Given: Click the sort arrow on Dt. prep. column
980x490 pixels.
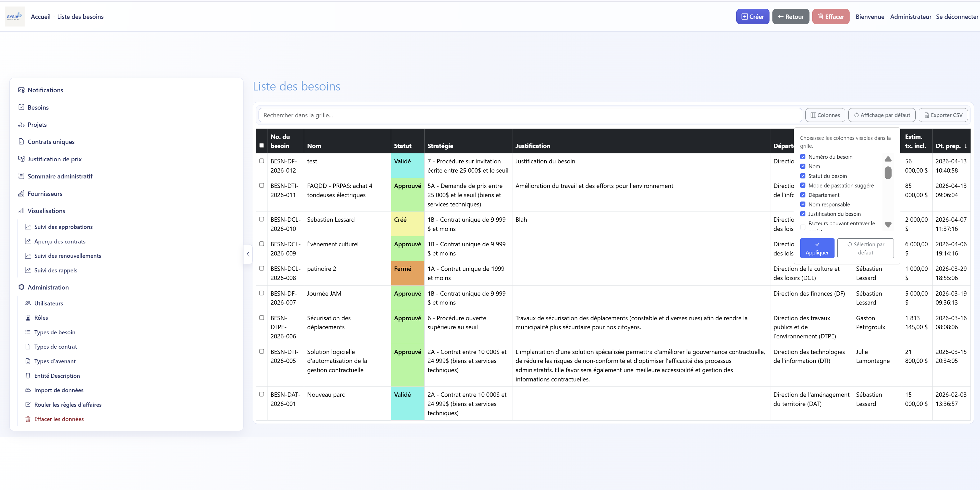Looking at the screenshot, I should click(x=965, y=146).
